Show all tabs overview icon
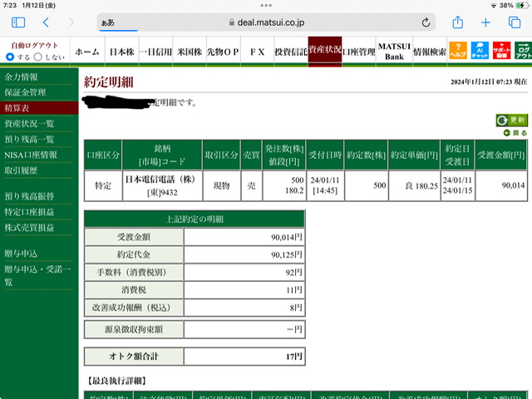The height and width of the screenshot is (399, 532). (x=515, y=22)
